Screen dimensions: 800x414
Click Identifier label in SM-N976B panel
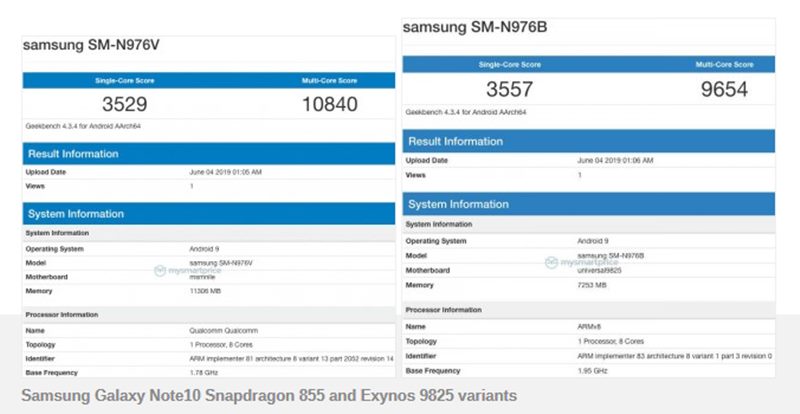coord(420,356)
